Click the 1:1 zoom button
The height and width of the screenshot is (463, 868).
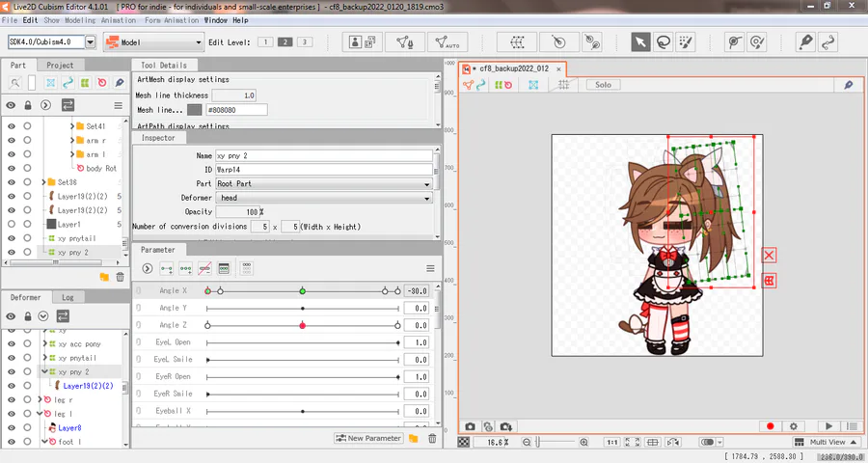[611, 442]
